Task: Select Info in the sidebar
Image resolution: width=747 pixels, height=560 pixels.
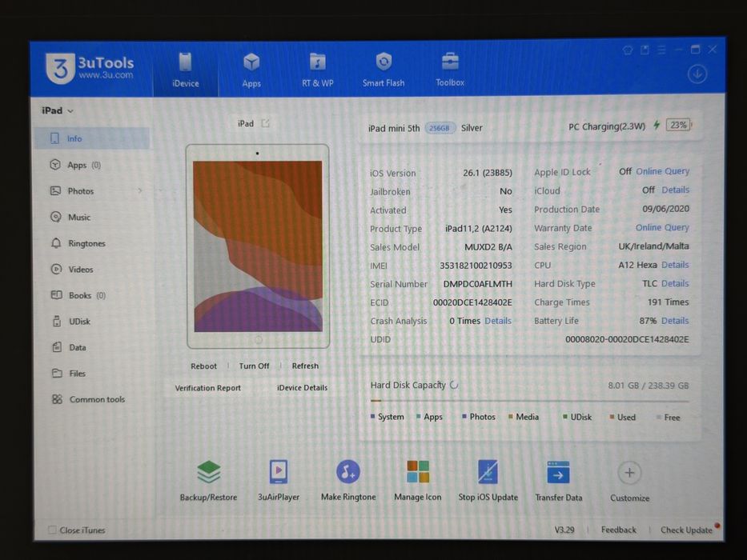Action: [x=92, y=138]
